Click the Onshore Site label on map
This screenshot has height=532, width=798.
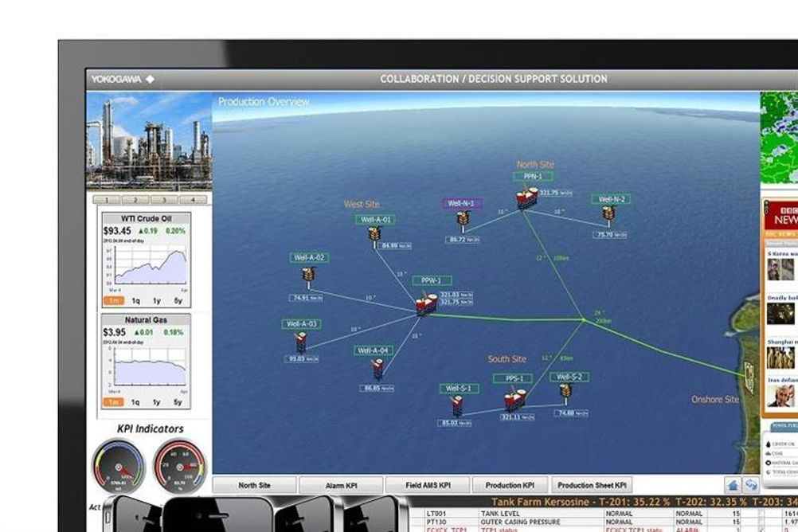pos(714,400)
